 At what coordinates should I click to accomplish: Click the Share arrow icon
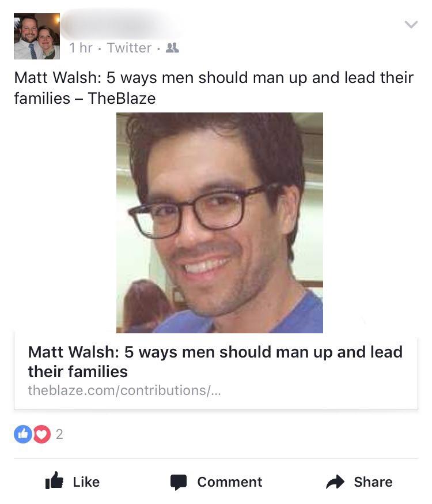335,482
